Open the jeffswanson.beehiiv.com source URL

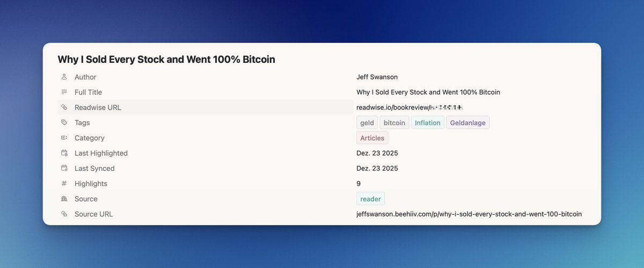tap(469, 214)
